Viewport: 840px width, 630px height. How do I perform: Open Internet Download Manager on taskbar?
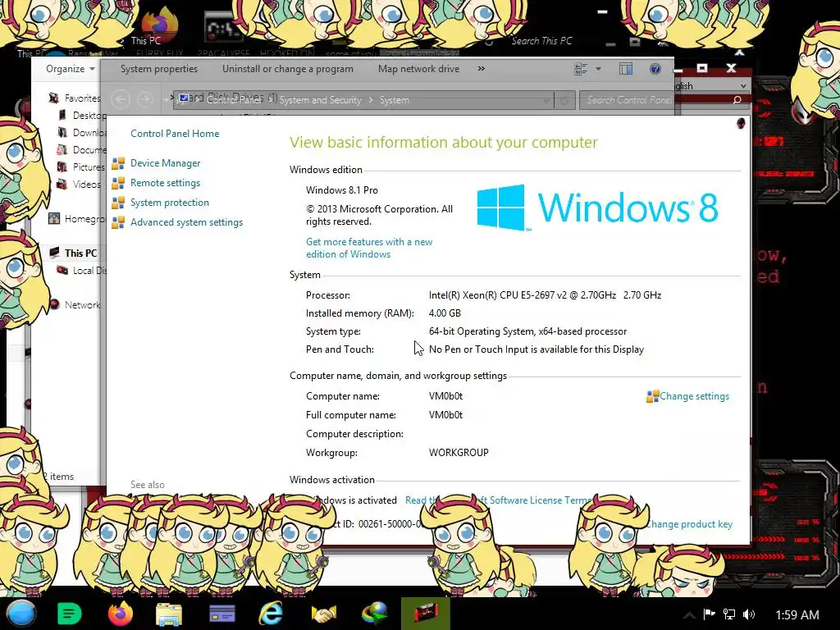click(x=374, y=614)
